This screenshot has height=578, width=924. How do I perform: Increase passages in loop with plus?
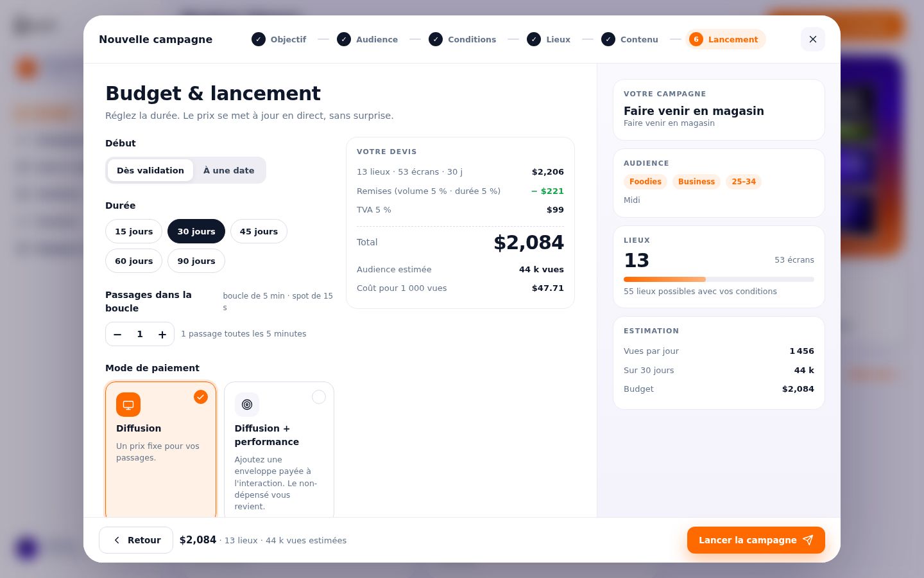point(162,334)
